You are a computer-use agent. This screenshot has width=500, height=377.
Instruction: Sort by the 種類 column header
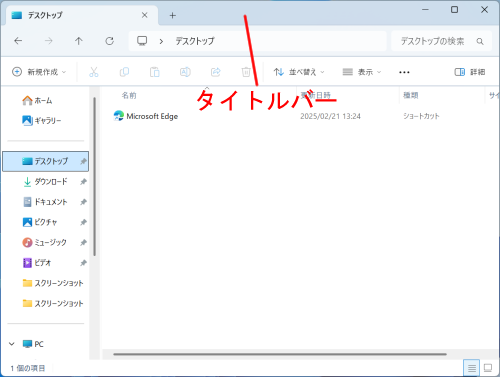tap(411, 96)
